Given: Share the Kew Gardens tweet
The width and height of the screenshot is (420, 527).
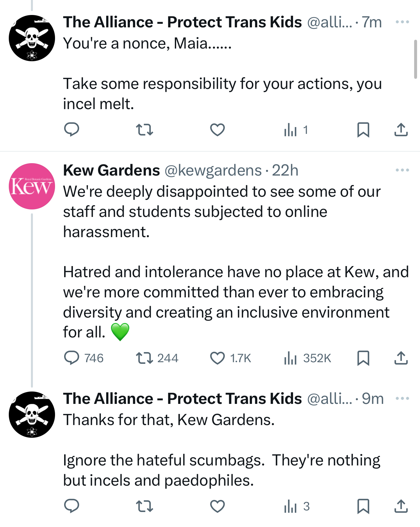Looking at the screenshot, I should click(x=401, y=358).
